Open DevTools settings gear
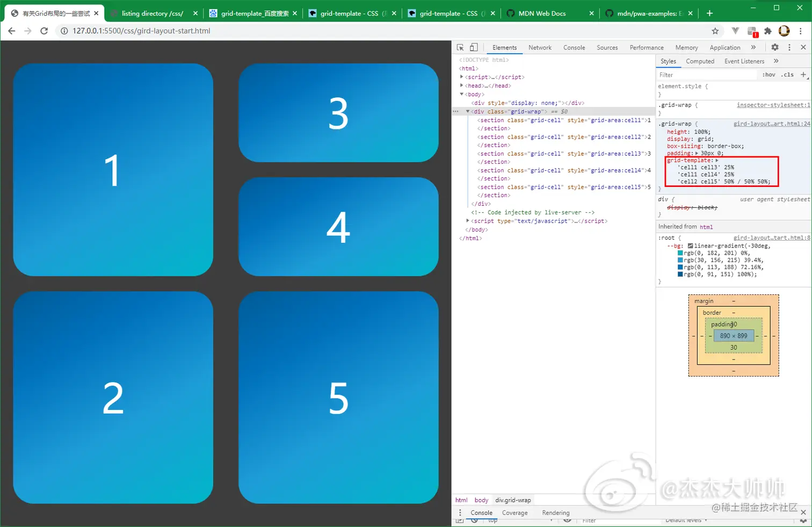 (775, 47)
